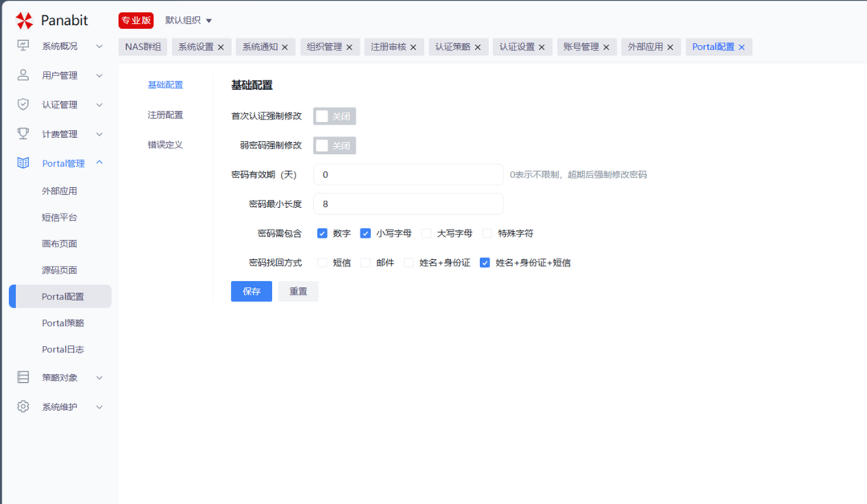Check the 大写字母 checkbox
This screenshot has height=504, width=867.
coord(426,234)
